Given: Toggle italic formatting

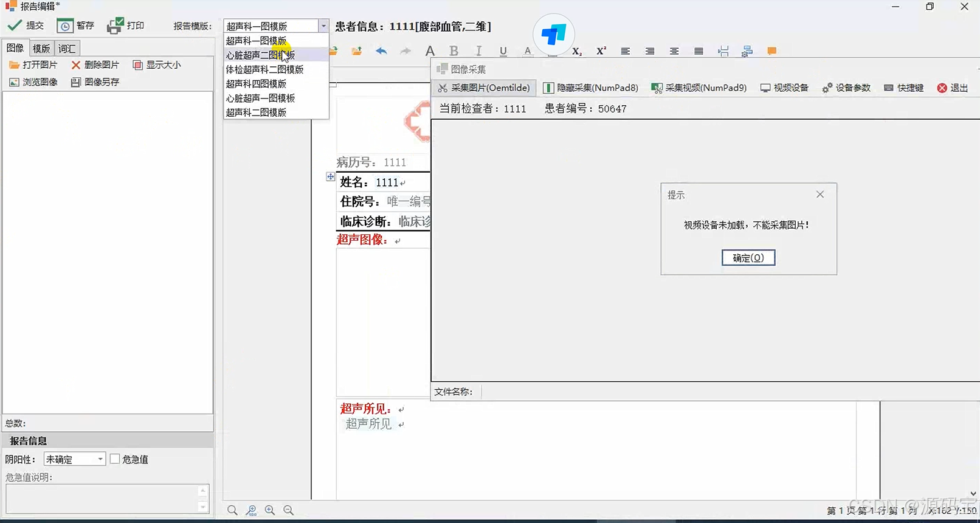Looking at the screenshot, I should click(x=478, y=51).
